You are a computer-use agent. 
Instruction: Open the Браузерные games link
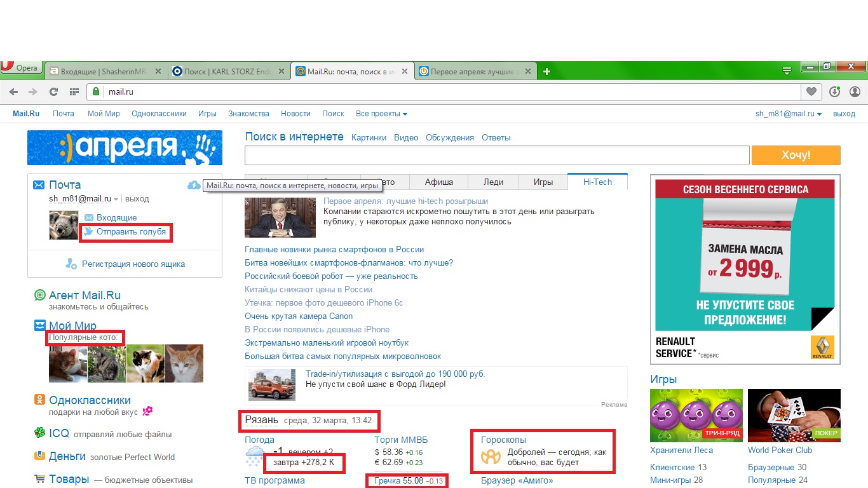[771, 467]
